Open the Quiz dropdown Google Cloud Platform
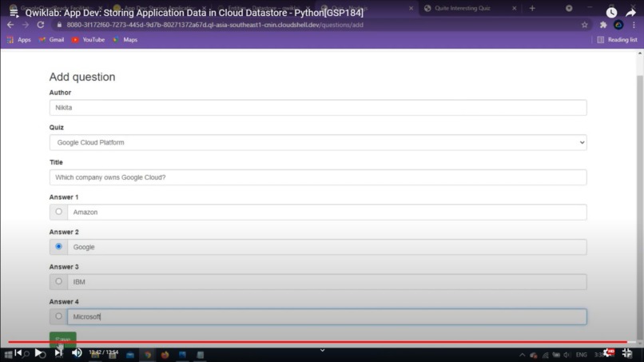 [x=318, y=142]
